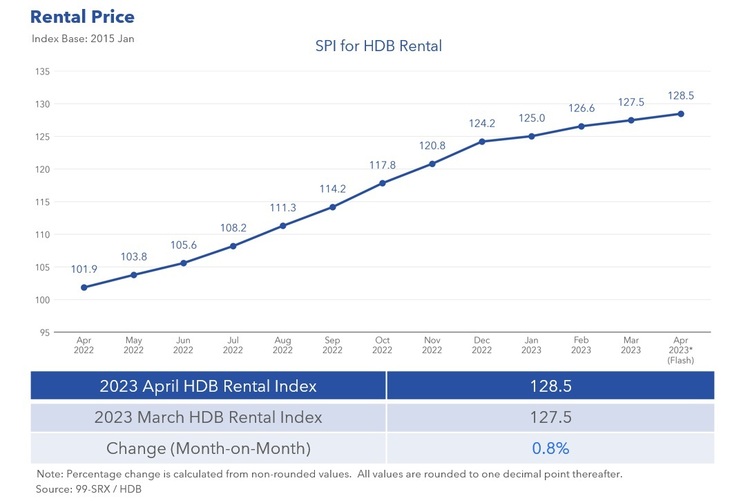
Task: Click the '125.0' data label
Action: click(532, 118)
